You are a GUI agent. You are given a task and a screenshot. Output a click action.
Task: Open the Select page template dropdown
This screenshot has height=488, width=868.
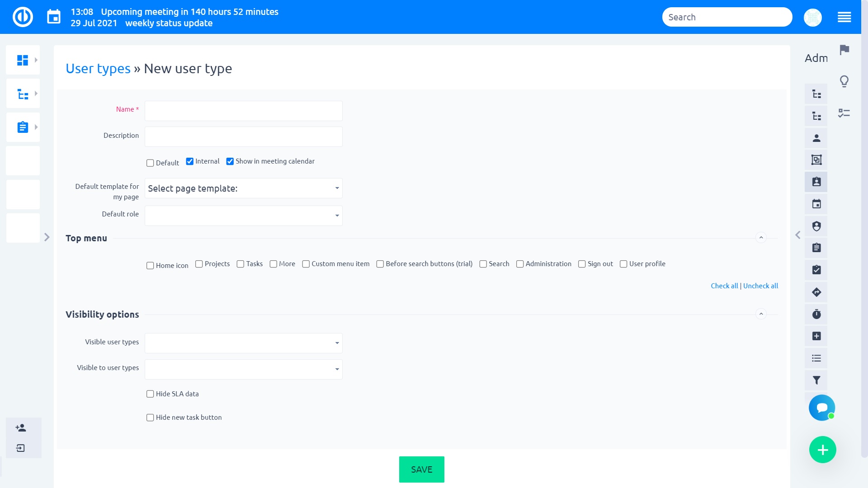[x=243, y=188]
